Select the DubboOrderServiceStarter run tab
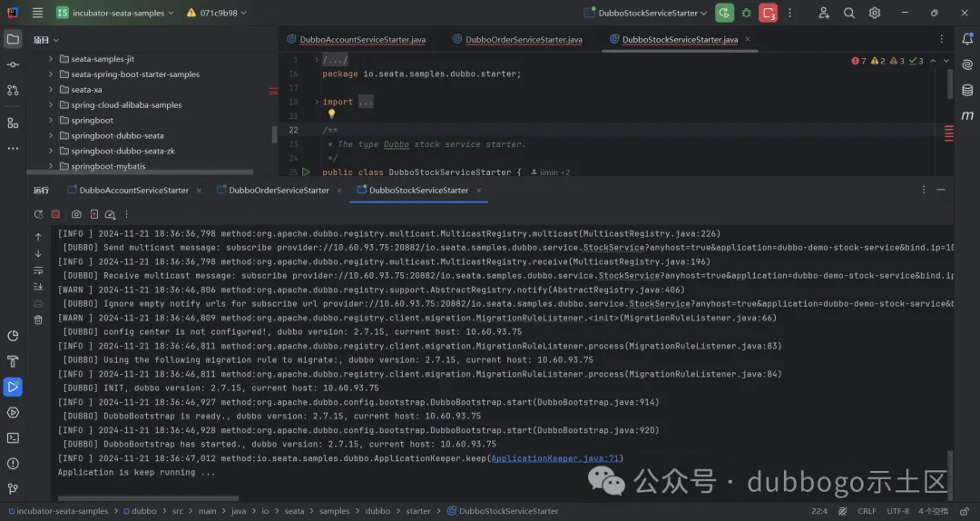Image resolution: width=980 pixels, height=521 pixels. 279,191
